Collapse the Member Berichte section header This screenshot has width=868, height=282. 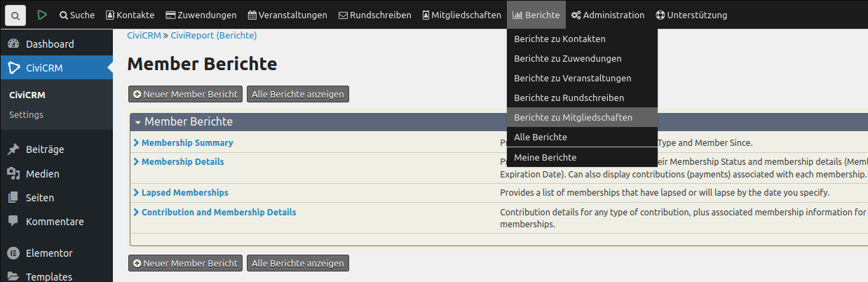139,122
